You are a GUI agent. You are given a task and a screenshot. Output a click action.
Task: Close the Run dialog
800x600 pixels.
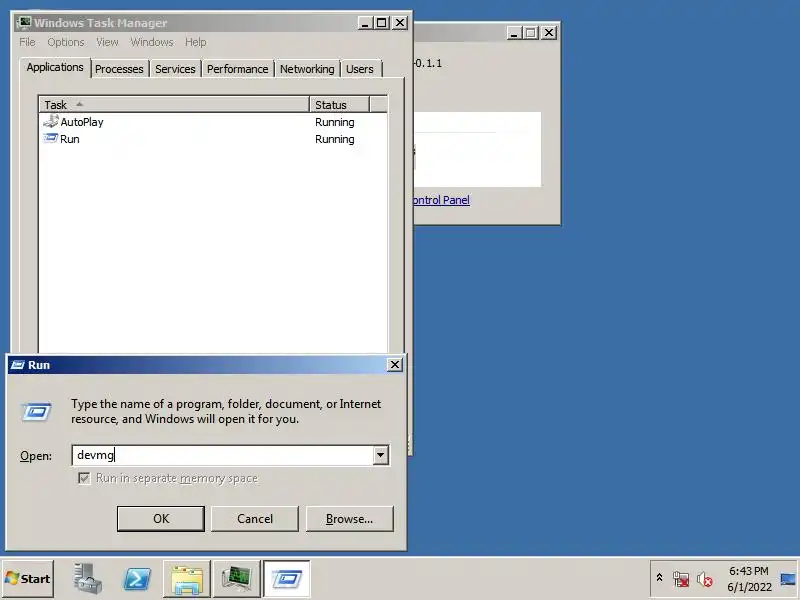pyautogui.click(x=395, y=365)
